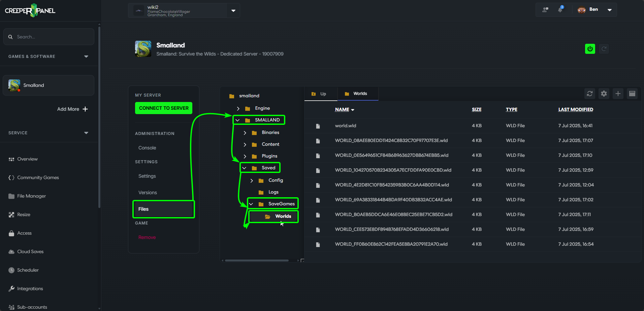Select file WORLD_4E2D81C10FB542359B3B0C6AA4B0D114.wld
644x311 pixels.
(392, 185)
